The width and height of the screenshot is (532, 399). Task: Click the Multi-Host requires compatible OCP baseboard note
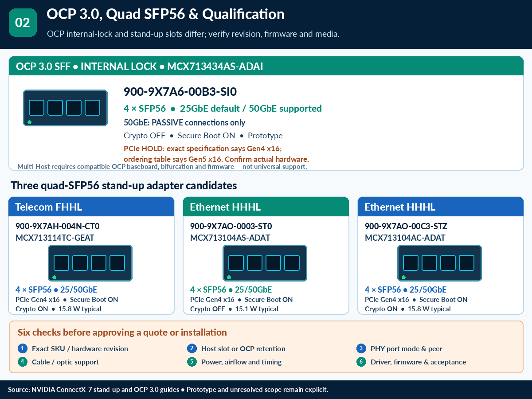coord(162,167)
